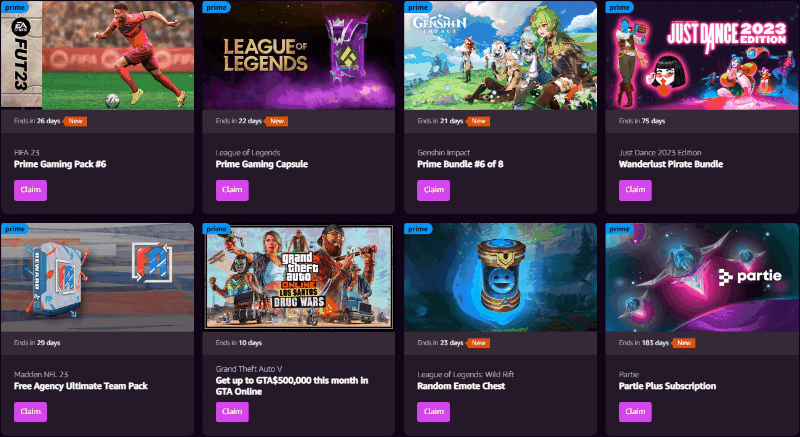The image size is (800, 437).
Task: Open the FIFA 23 FUT thumbnail image
Action: click(97, 55)
